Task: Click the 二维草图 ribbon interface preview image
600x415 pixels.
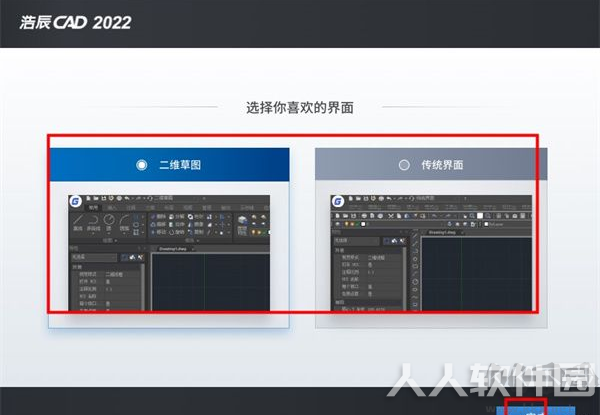Action: [x=169, y=253]
